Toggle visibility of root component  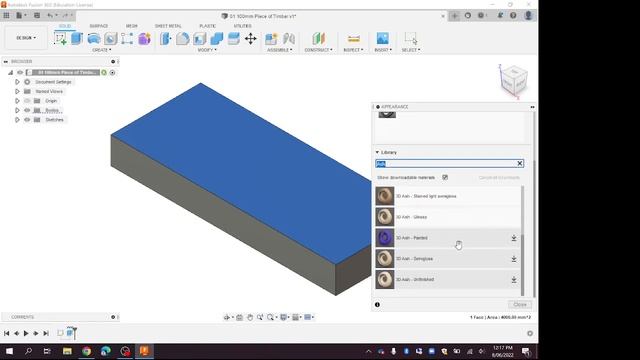pos(20,72)
